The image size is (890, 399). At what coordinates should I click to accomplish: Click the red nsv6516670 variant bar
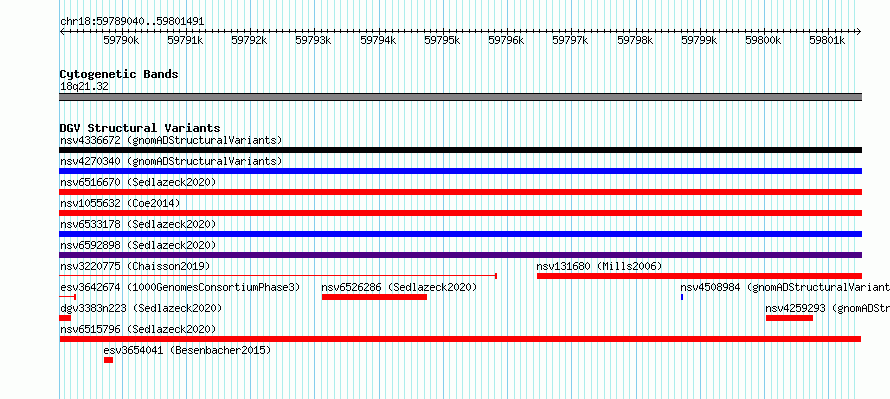tap(460, 192)
